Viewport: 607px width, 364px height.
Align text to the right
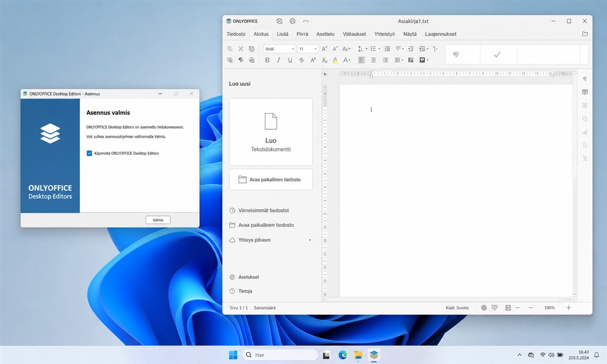tap(385, 60)
